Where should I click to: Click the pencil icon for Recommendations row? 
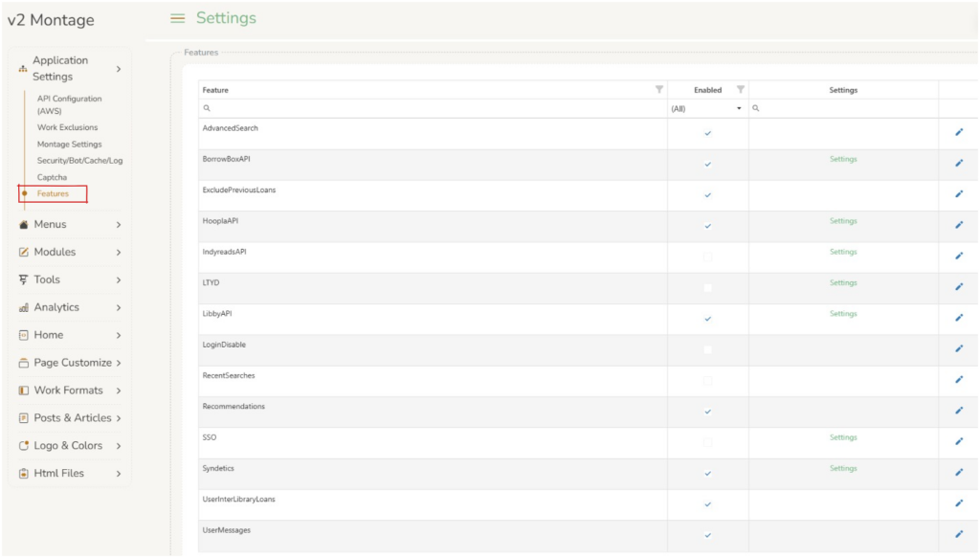click(x=959, y=412)
